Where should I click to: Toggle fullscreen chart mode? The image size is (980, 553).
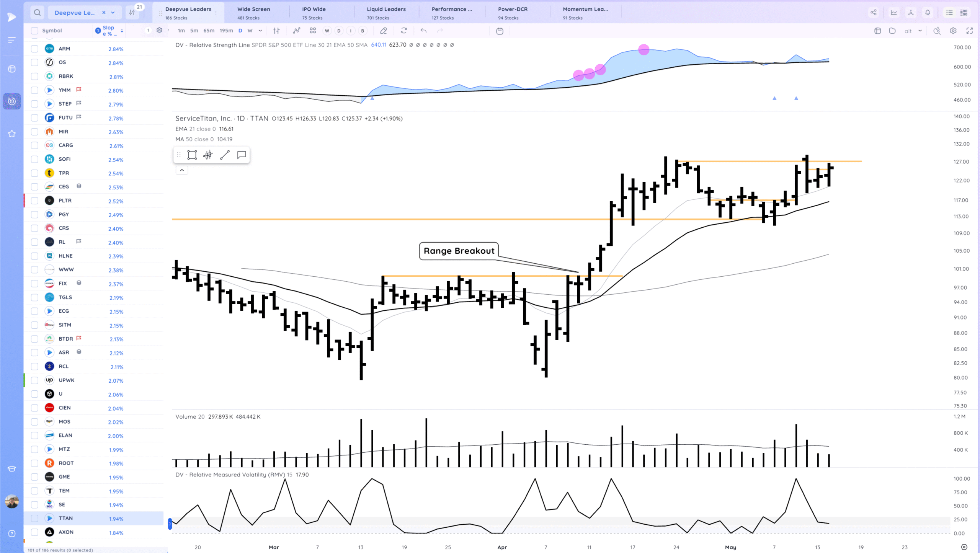click(969, 31)
